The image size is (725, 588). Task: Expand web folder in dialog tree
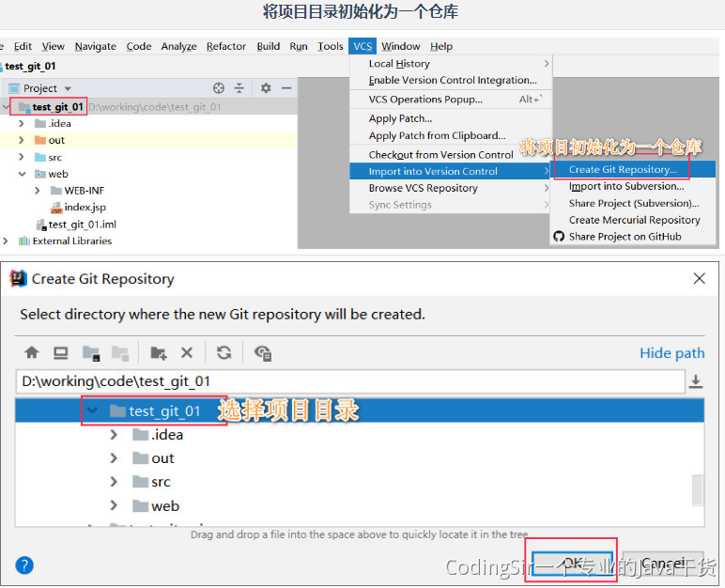point(114,505)
